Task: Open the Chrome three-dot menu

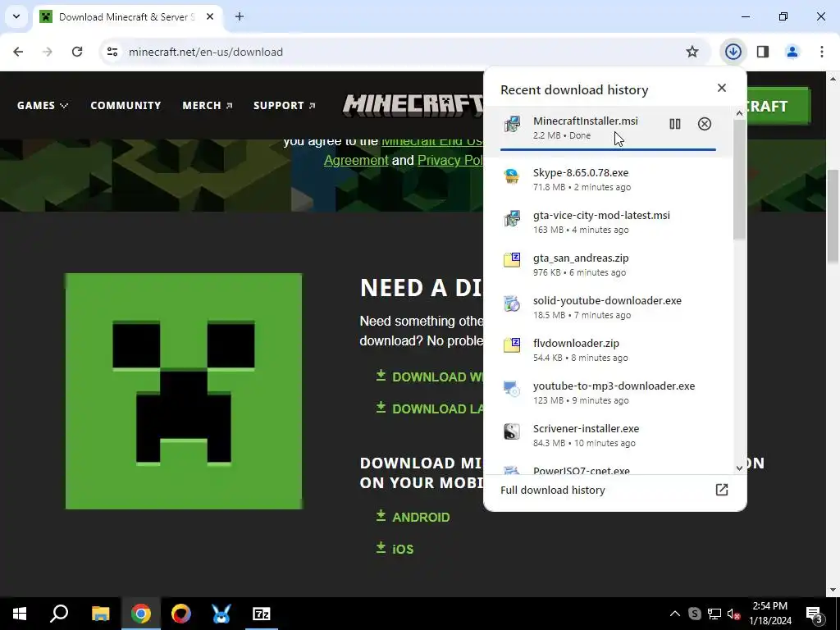Action: (x=821, y=52)
